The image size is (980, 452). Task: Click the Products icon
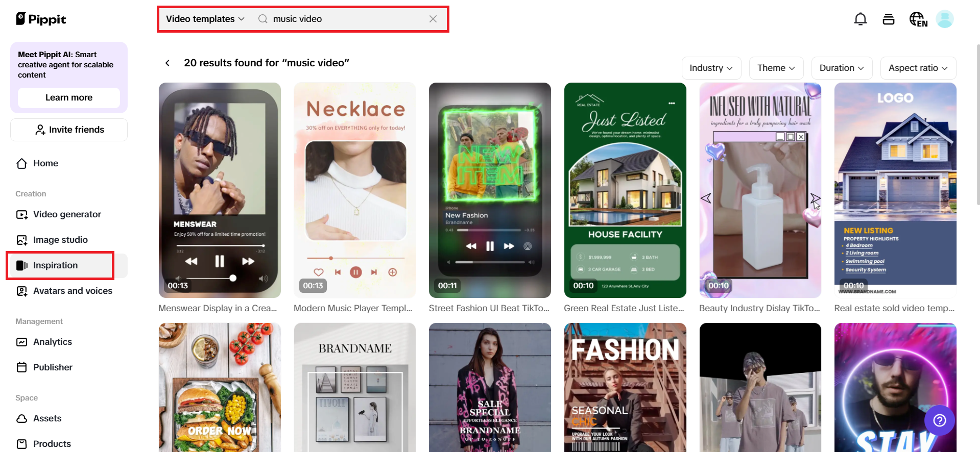(21, 444)
